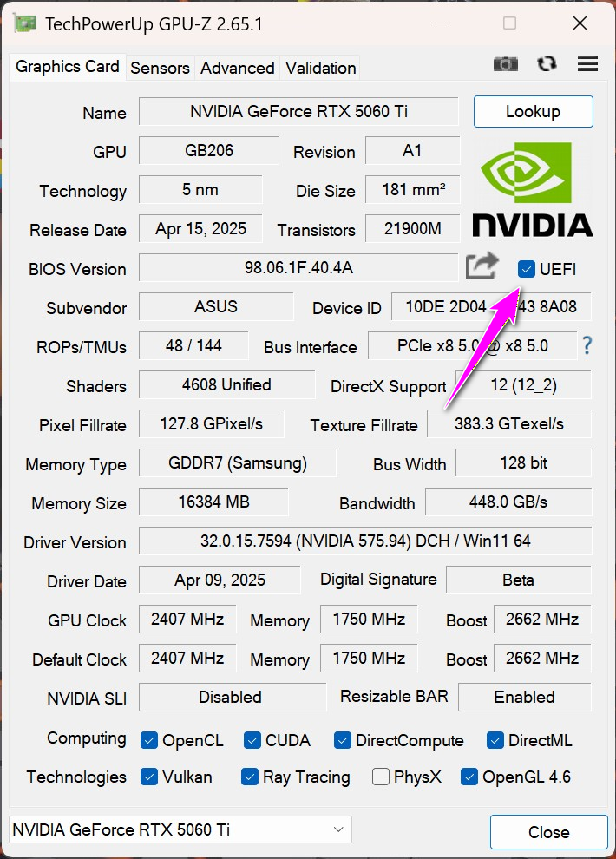Click the NVIDIA logo

coord(532,190)
